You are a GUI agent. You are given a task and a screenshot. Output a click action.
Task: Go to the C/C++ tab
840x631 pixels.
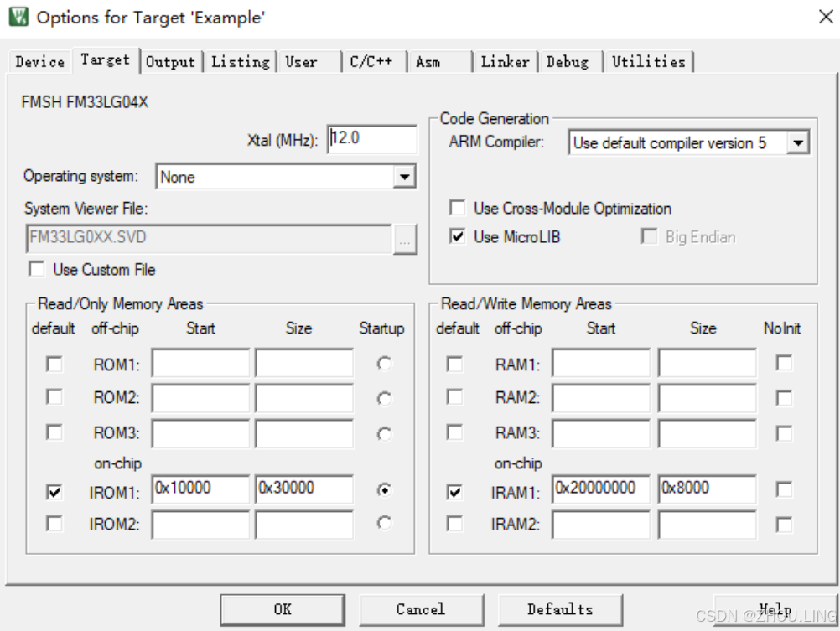374,62
